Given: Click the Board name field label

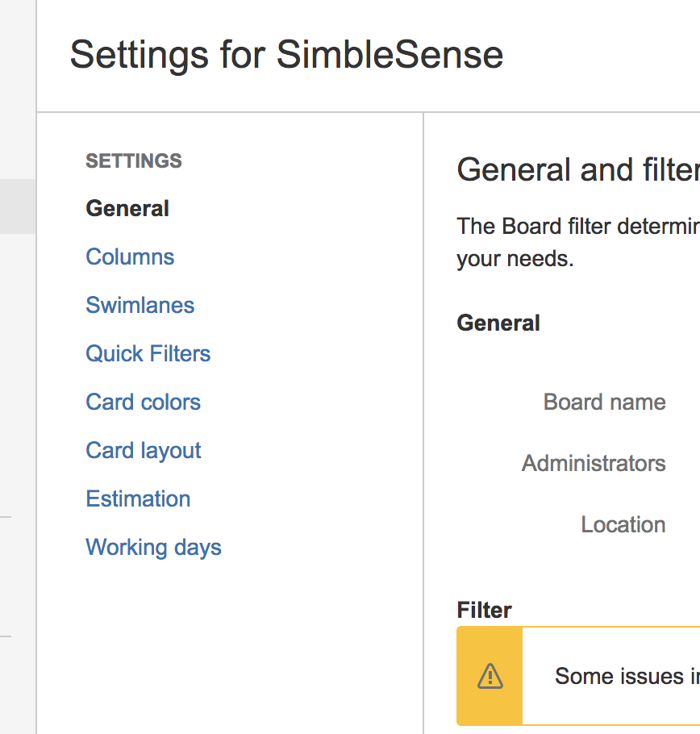Looking at the screenshot, I should (x=604, y=402).
